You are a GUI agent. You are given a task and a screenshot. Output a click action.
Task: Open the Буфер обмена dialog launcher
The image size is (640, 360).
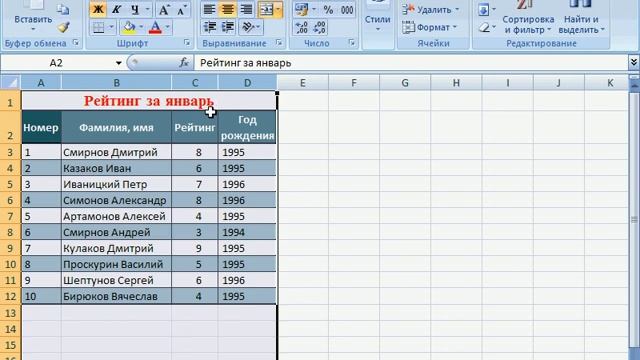[76, 42]
